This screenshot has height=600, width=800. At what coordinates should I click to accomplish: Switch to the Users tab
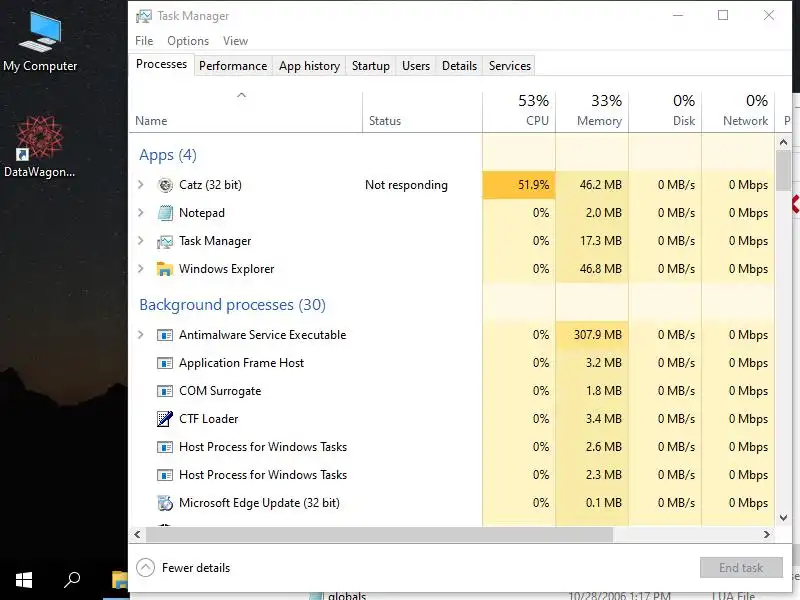tap(416, 66)
